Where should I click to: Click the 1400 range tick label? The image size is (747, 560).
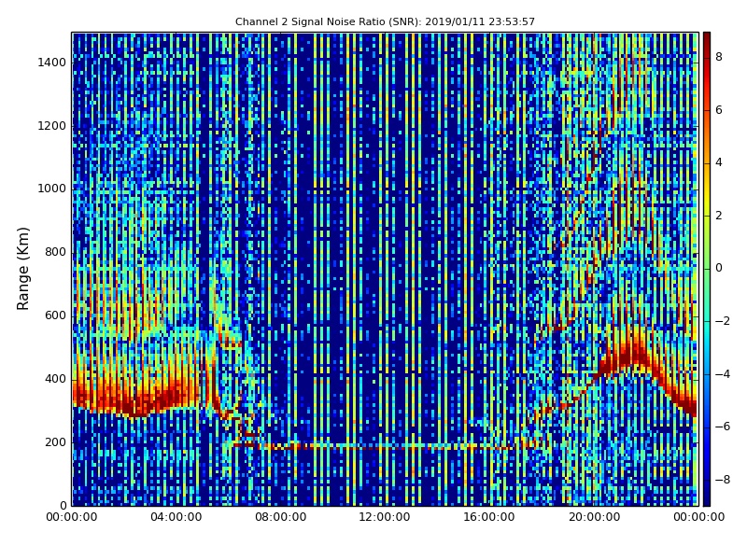pos(52,63)
